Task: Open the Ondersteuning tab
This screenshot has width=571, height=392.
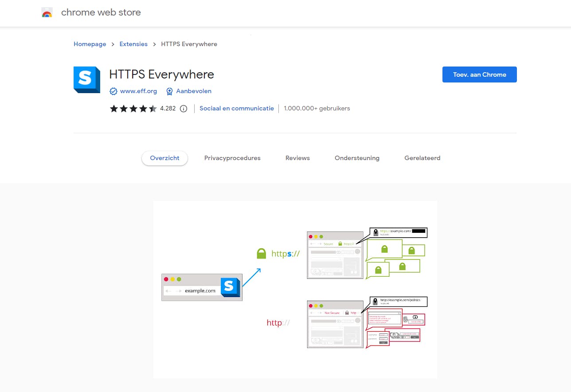Action: pos(357,158)
